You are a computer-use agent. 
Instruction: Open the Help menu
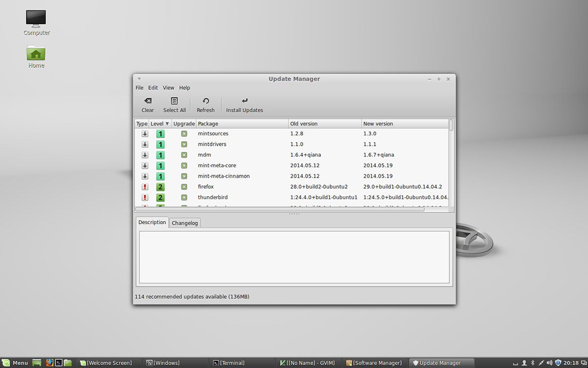(185, 88)
